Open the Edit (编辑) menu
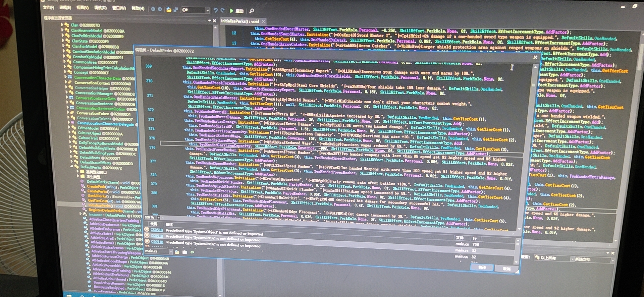Viewport: 644px width, 297px height. pyautogui.click(x=65, y=7)
